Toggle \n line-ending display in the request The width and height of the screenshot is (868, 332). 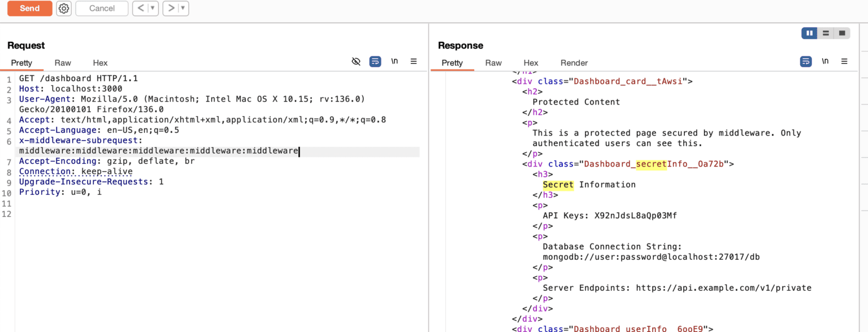pyautogui.click(x=394, y=61)
